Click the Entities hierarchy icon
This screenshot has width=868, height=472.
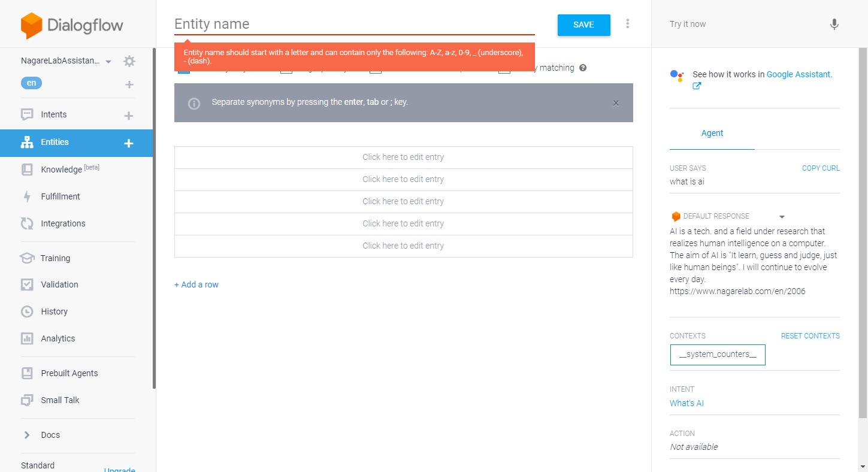coord(27,142)
